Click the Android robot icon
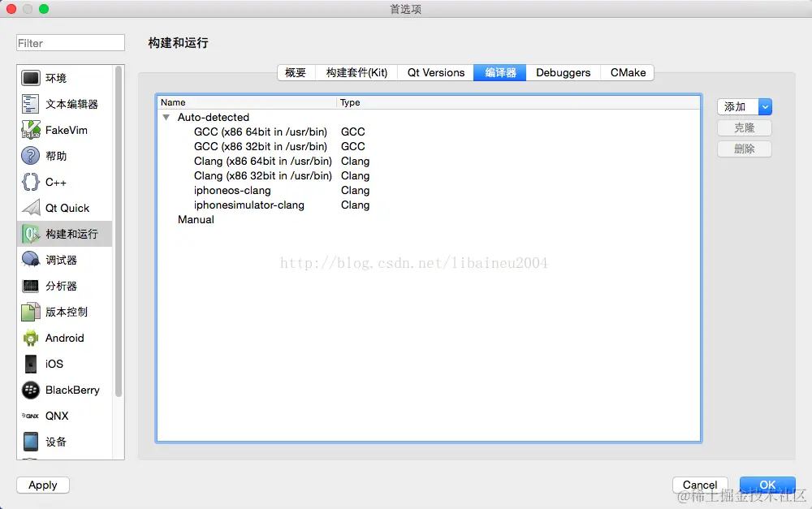The height and width of the screenshot is (509, 812). point(31,338)
